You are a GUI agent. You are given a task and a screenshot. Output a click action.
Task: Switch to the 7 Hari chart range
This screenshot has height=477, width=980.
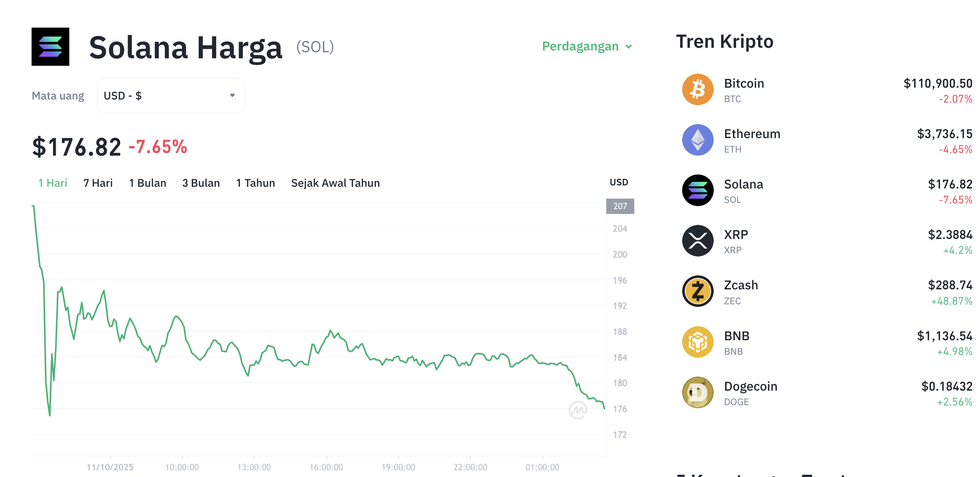[x=98, y=183]
